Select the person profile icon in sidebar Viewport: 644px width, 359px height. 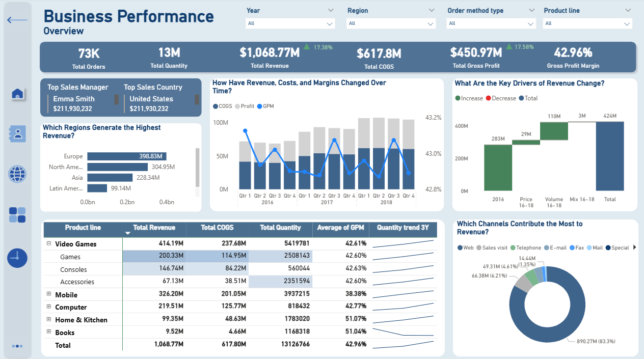click(17, 134)
